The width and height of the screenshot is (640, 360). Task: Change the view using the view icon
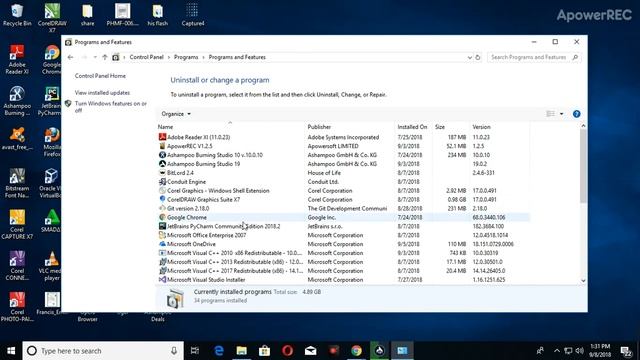click(550, 114)
